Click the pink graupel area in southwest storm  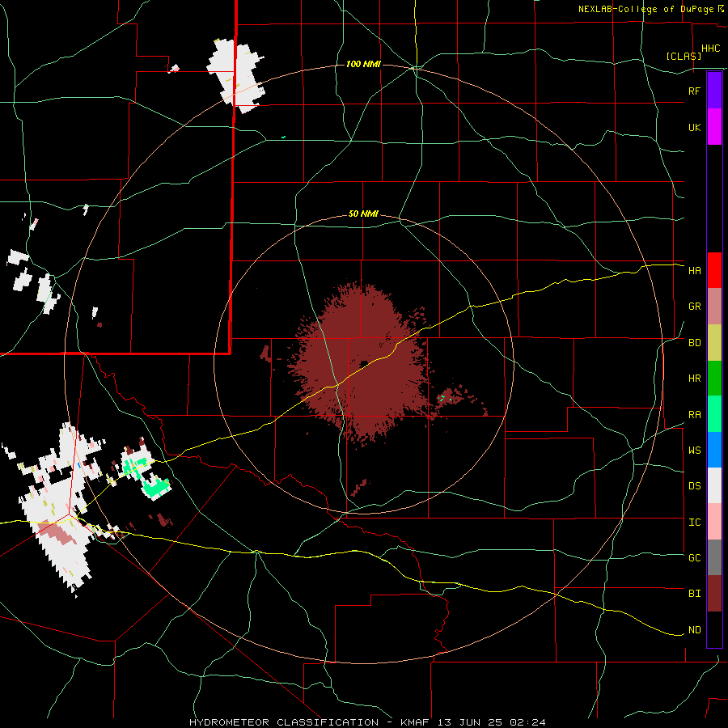[58, 532]
